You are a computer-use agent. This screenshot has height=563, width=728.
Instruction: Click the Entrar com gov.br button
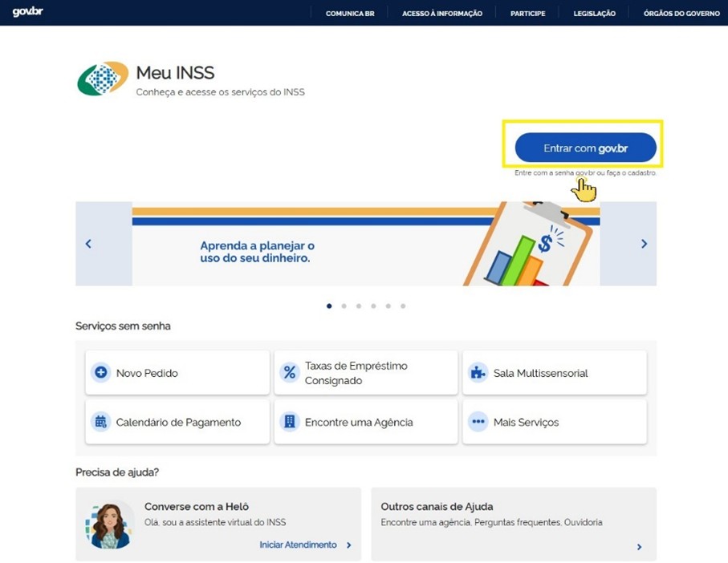click(584, 147)
